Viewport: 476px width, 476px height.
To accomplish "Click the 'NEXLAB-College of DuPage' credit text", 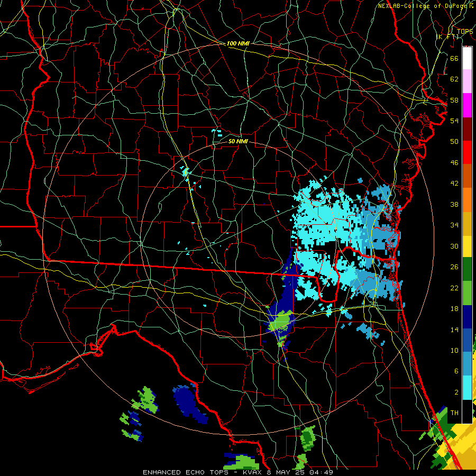I will coord(424,6).
